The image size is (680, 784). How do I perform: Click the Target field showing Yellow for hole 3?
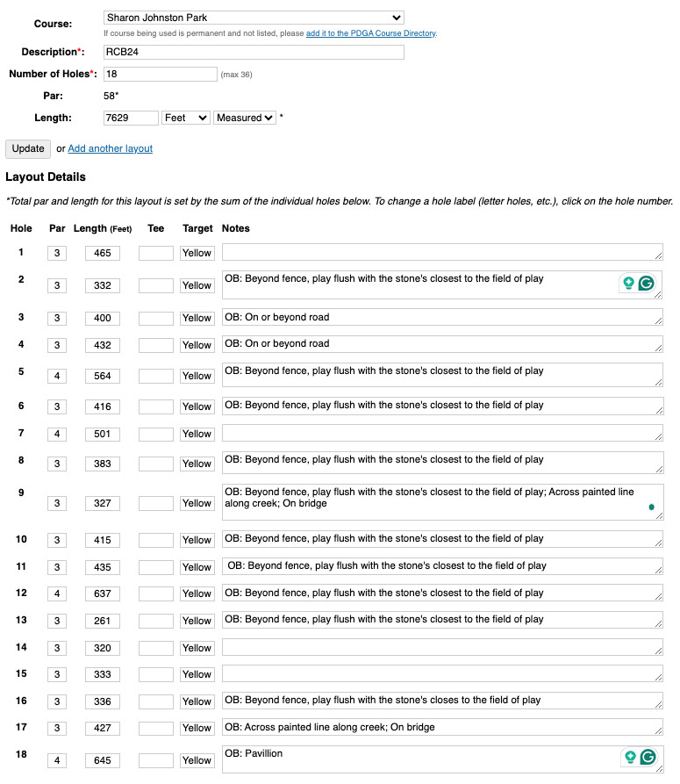point(197,318)
